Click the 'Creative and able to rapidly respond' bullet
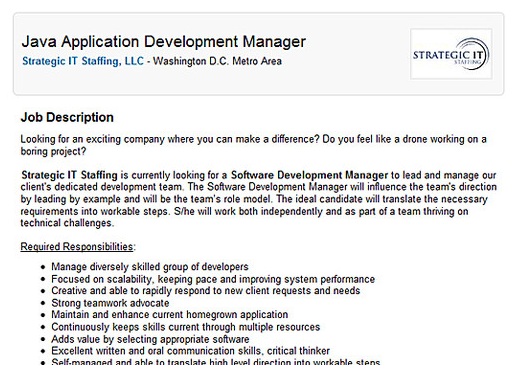This screenshot has height=378, width=522. 206,291
